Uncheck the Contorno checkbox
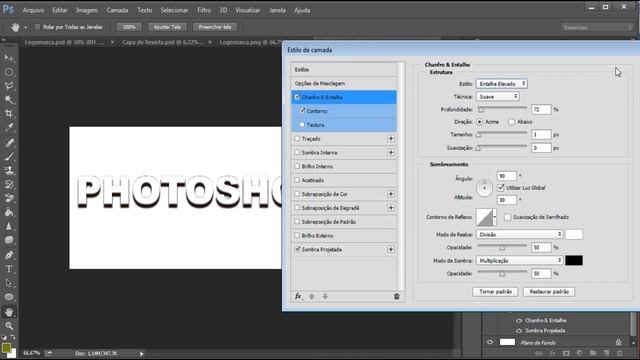Screen dimensions: 640x360 pyautogui.click(x=302, y=111)
